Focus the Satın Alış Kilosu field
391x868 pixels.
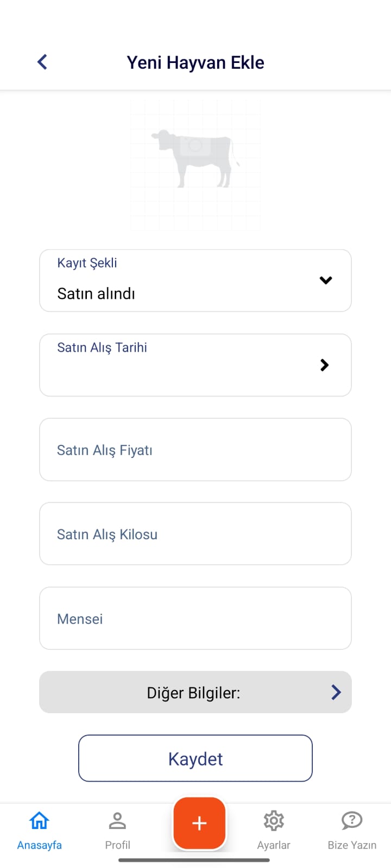point(195,534)
